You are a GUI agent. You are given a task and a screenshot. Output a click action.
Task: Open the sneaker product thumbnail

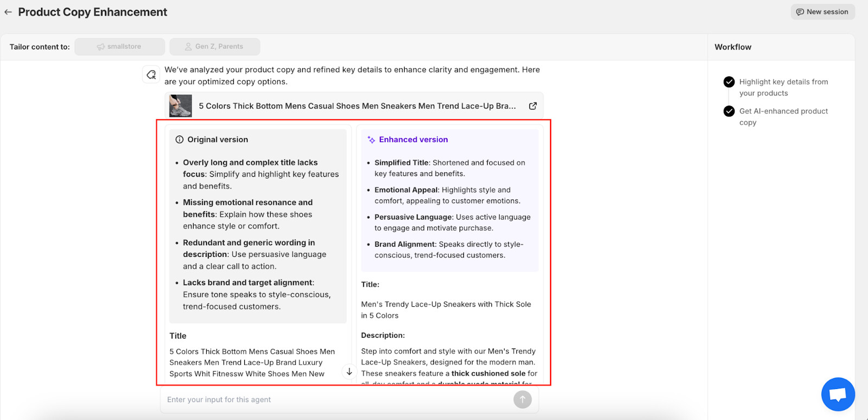click(x=181, y=106)
